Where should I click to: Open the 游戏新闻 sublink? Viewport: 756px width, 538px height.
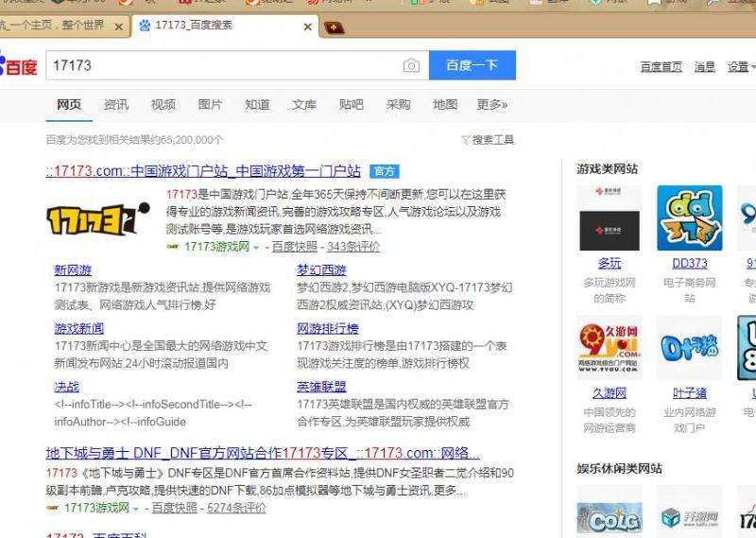tap(79, 329)
